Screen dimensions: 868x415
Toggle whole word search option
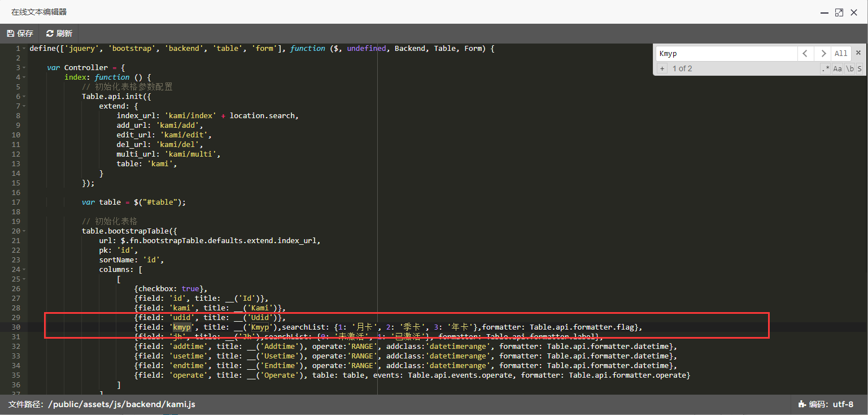coord(849,68)
